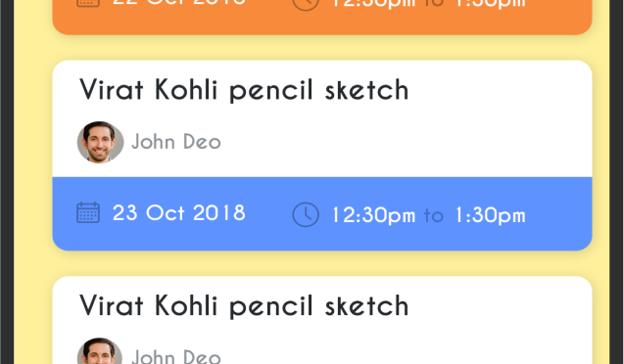Click the John Deo name in the bottom card

pos(176,356)
